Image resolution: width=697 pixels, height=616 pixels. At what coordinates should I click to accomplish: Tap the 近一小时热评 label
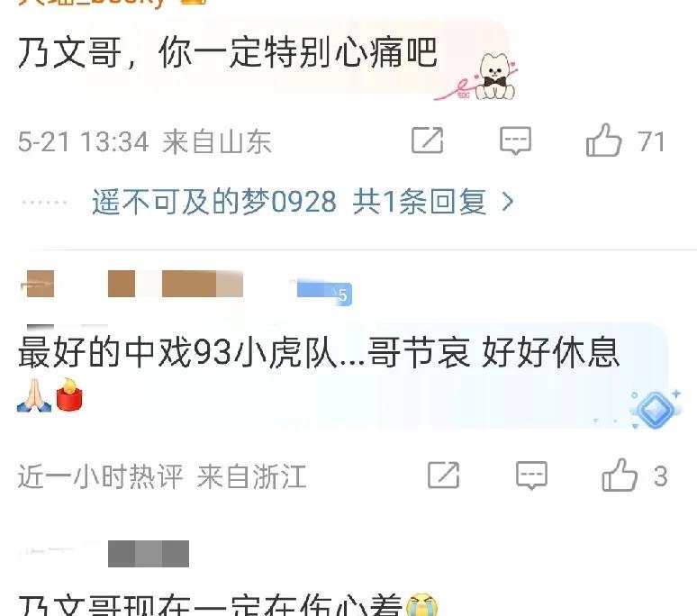click(101, 476)
